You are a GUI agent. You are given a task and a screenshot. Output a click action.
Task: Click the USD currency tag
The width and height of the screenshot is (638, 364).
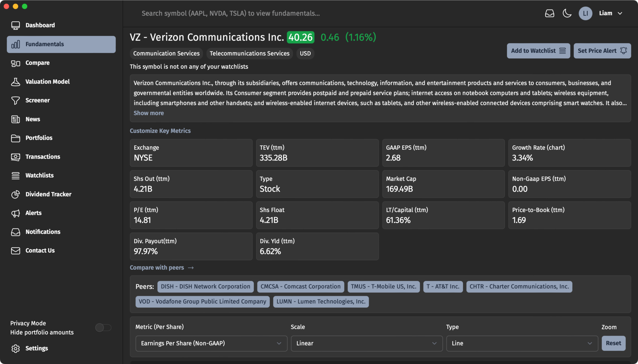305,54
